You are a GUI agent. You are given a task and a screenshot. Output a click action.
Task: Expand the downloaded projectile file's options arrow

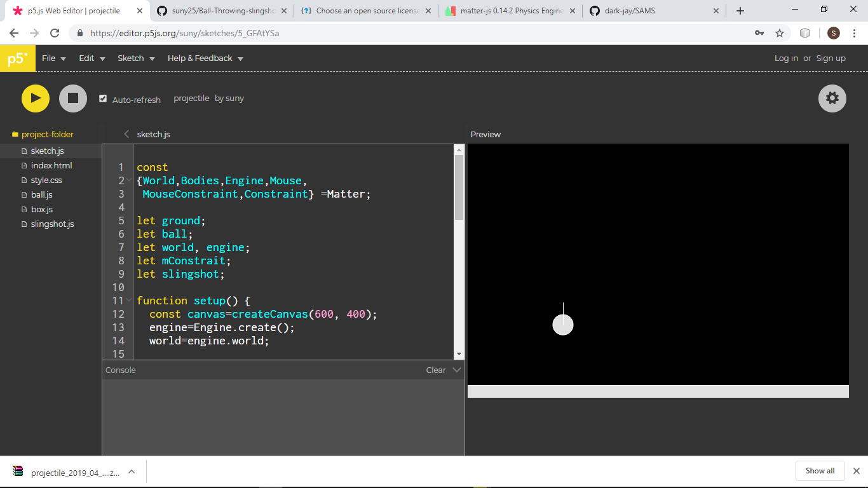(131, 471)
